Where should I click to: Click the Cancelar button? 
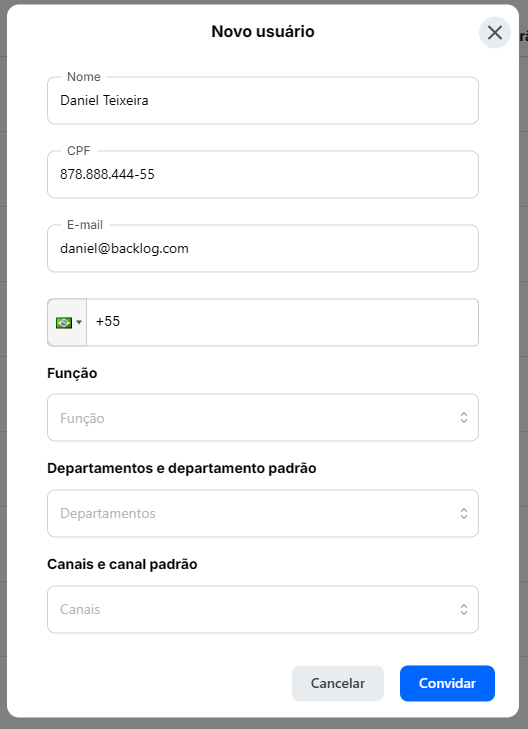338,683
